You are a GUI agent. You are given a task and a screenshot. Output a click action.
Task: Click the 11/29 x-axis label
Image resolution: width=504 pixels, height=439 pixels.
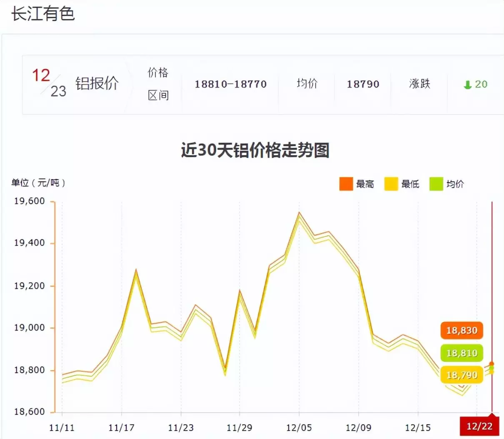pyautogui.click(x=240, y=428)
